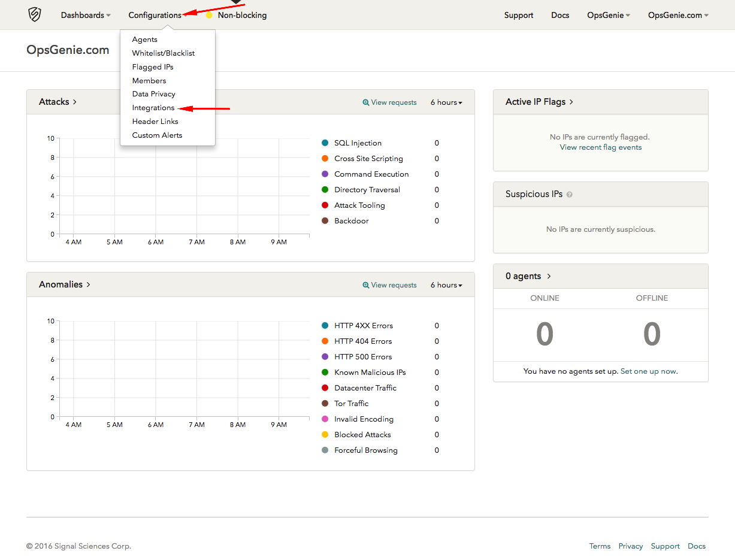Image resolution: width=735 pixels, height=560 pixels.
Task: Open the Attacks 6 hours time range dropdown
Action: click(446, 102)
